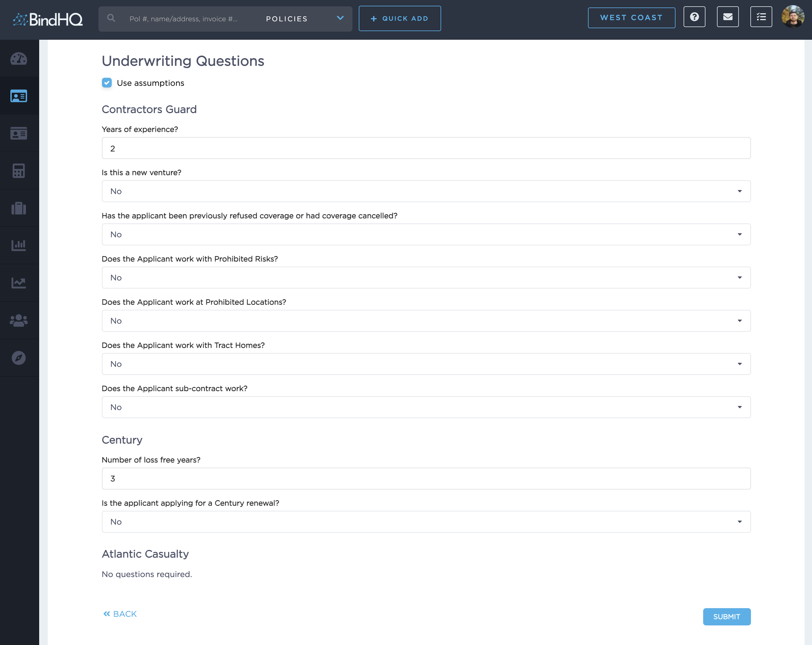Open the compass icon in sidebar

[19, 358]
